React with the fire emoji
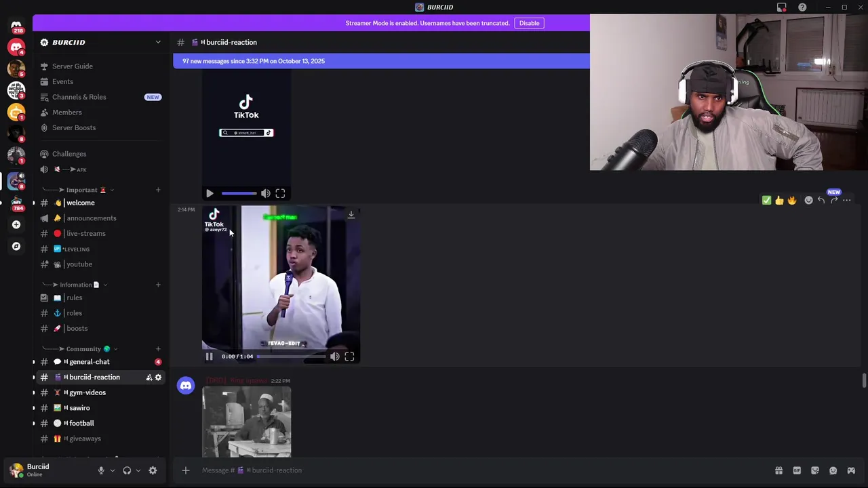Viewport: 868px width, 488px height. [x=792, y=201]
